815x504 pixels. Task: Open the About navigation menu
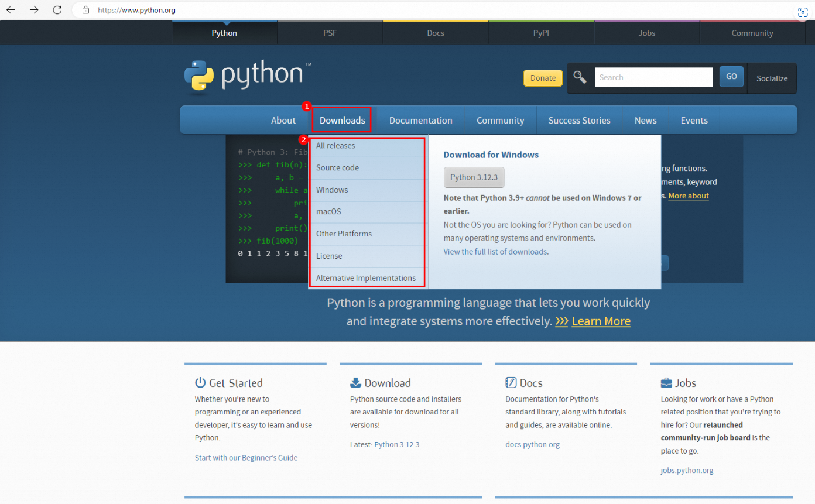[283, 121]
